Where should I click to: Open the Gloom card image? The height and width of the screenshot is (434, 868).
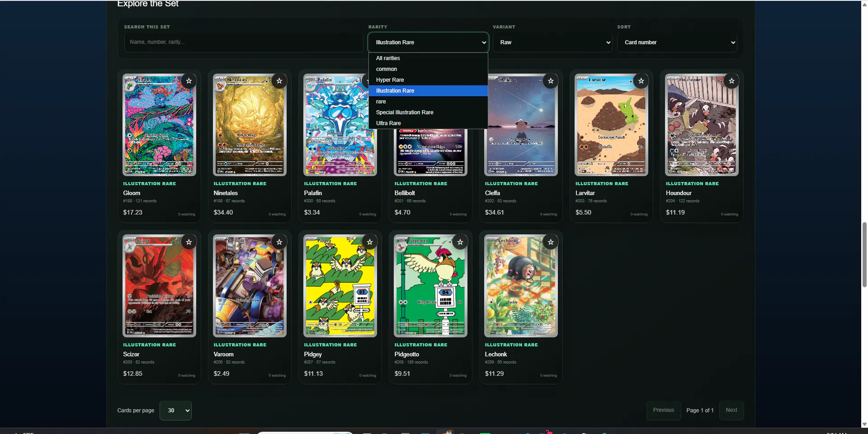[x=159, y=125]
